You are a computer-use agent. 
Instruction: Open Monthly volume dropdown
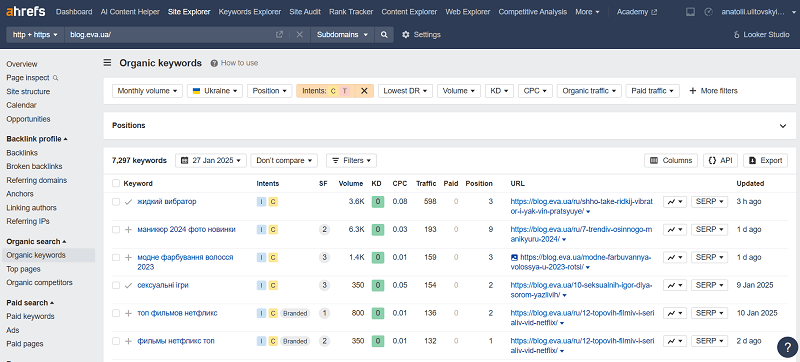147,91
